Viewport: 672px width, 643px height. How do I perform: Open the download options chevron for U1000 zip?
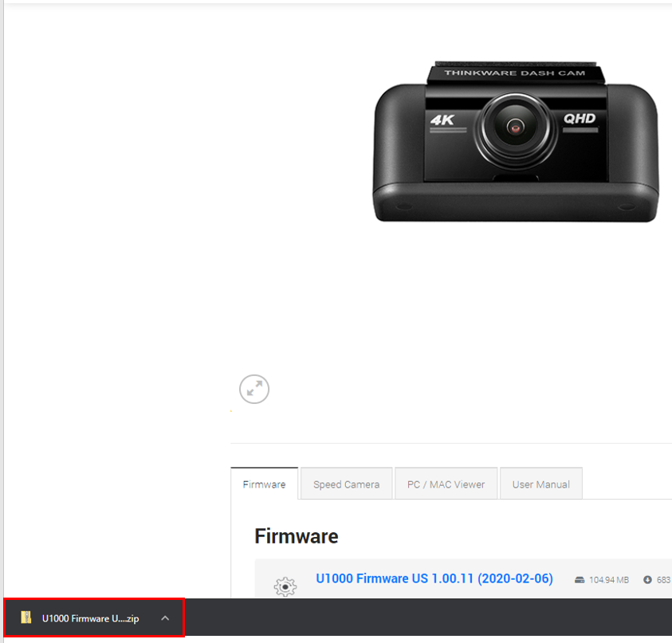pyautogui.click(x=165, y=618)
